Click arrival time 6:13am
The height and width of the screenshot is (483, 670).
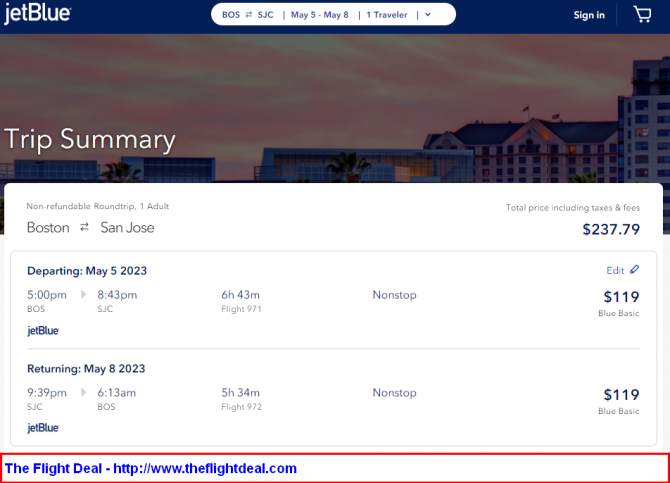coord(117,392)
